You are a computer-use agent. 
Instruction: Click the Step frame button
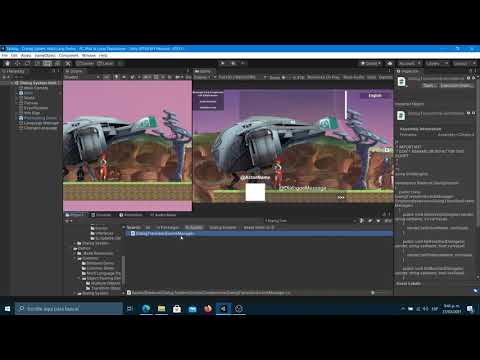pyautogui.click(x=244, y=63)
